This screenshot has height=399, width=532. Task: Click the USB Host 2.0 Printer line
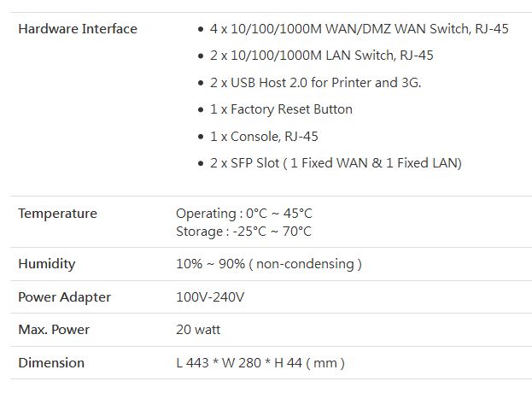coord(315,83)
